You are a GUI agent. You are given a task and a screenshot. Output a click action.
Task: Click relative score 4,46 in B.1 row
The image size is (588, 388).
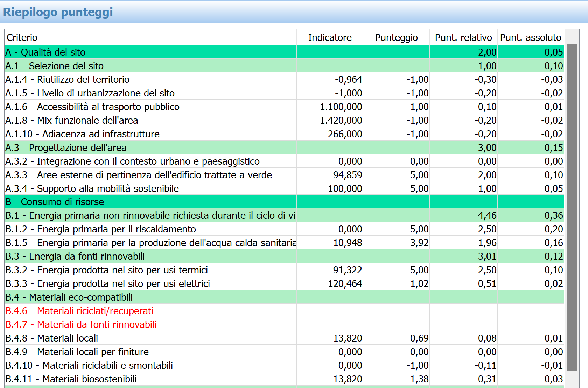coord(487,215)
